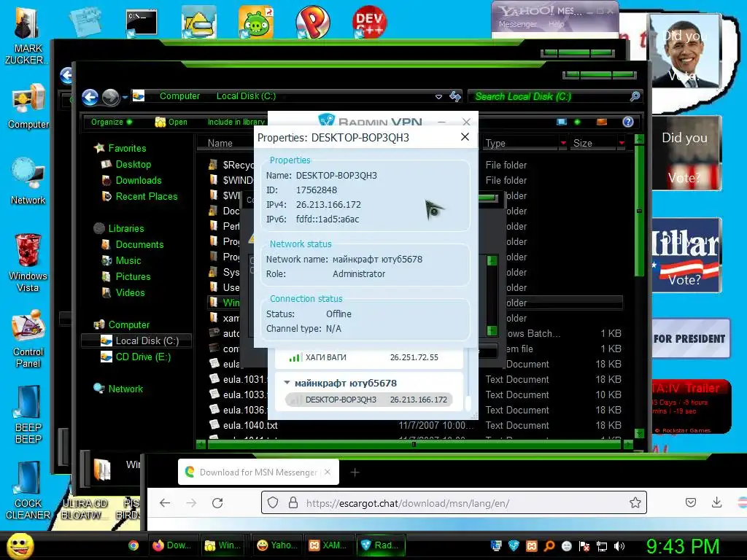Switch to the Rad... taskbar button
Image resolution: width=747 pixels, height=560 pixels.
coord(380,545)
